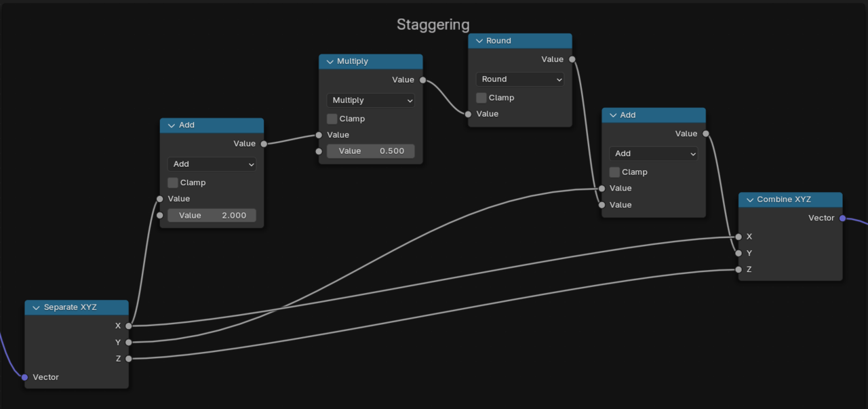Click the Z output socket on Separate XYZ
This screenshot has width=868, height=409.
pos(128,358)
